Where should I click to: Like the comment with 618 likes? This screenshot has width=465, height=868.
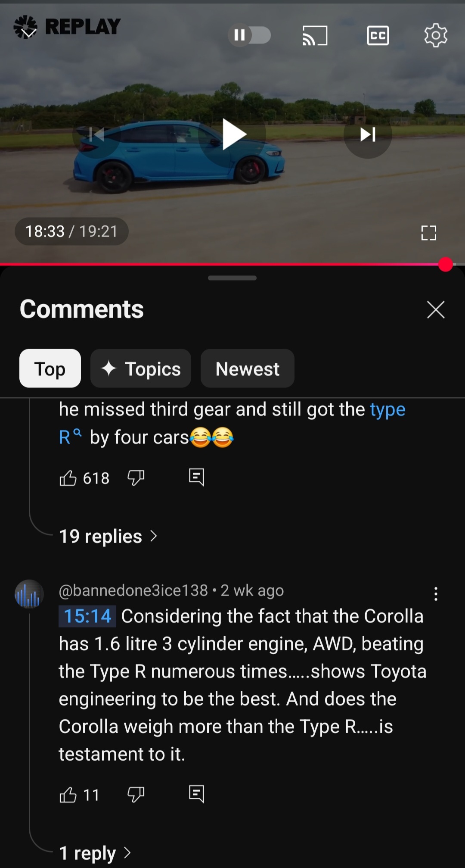click(68, 478)
